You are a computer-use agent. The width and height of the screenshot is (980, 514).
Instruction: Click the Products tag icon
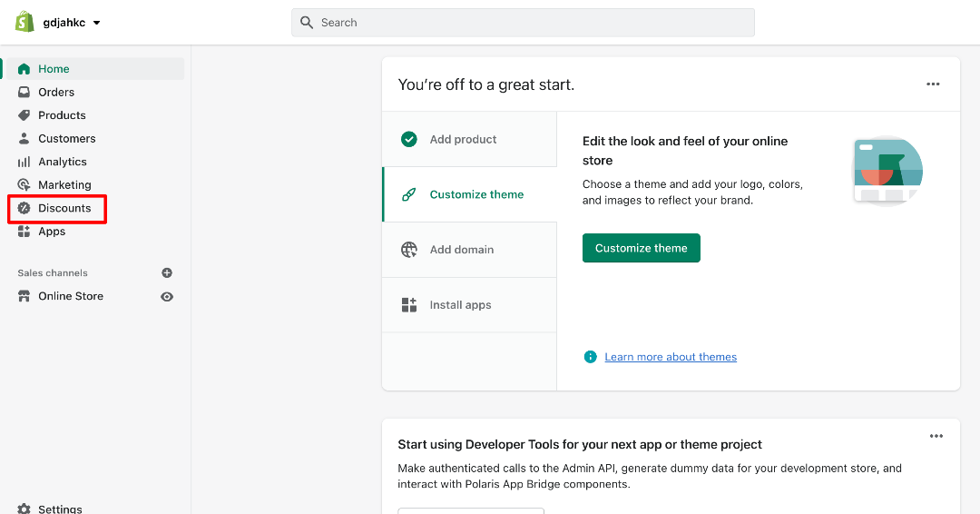(x=24, y=115)
